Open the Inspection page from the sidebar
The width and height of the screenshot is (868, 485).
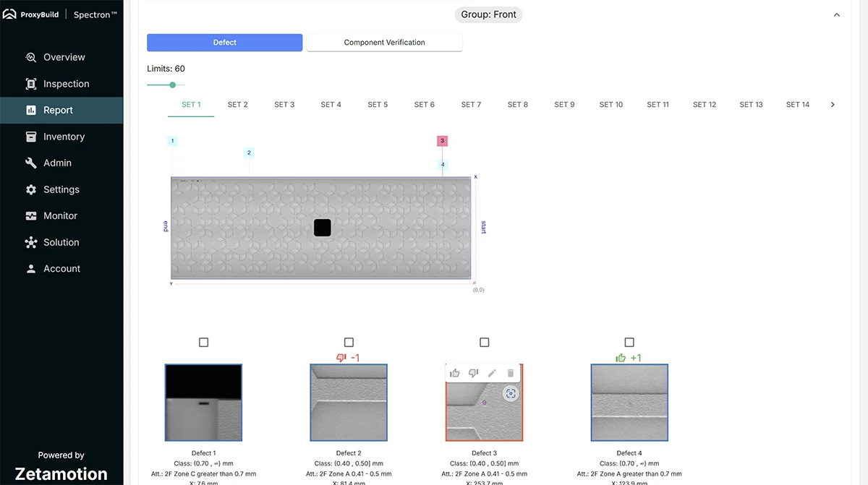(x=66, y=84)
